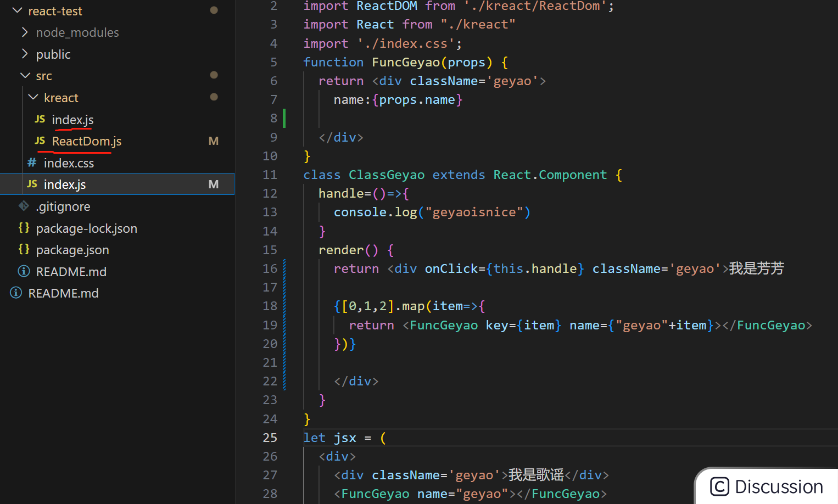Click the Discussion button

[766, 486]
